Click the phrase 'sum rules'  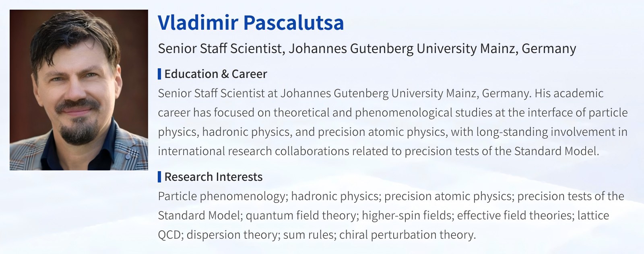tap(309, 235)
